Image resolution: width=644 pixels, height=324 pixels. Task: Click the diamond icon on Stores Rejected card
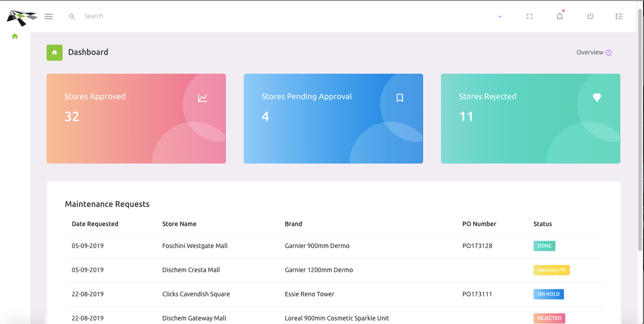(597, 97)
